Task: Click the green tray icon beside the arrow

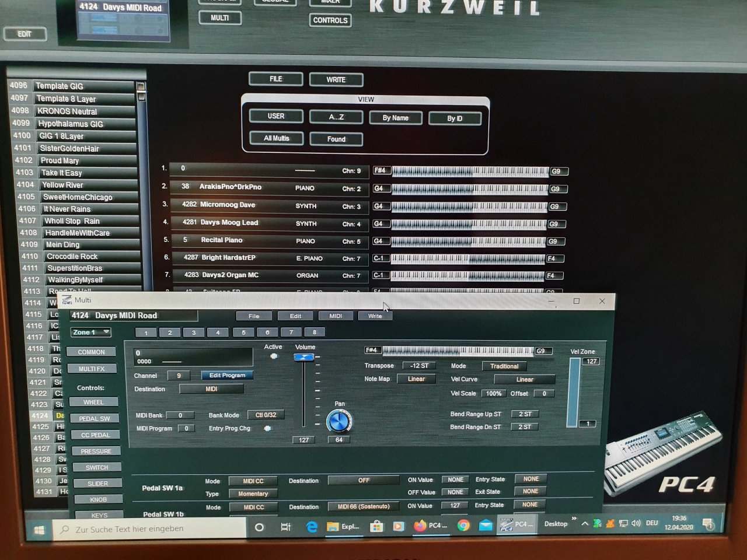Action: (x=597, y=523)
